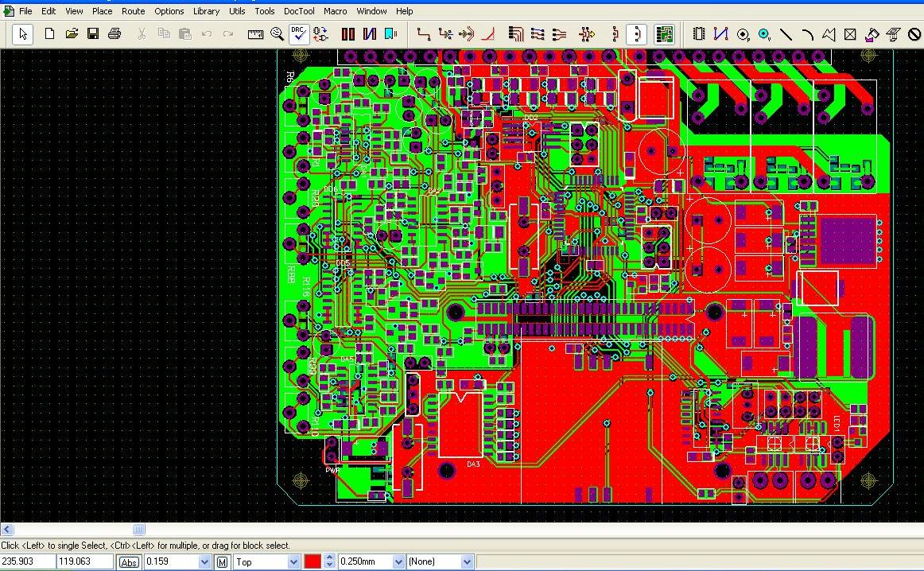Expand the 0.159 grid size dropdown
This screenshot has width=924, height=571.
pos(204,562)
